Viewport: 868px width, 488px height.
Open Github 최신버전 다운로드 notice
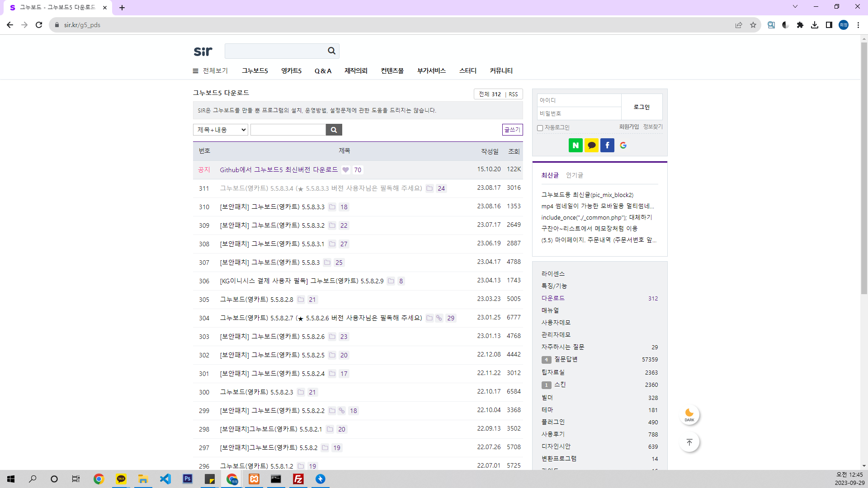[279, 170]
